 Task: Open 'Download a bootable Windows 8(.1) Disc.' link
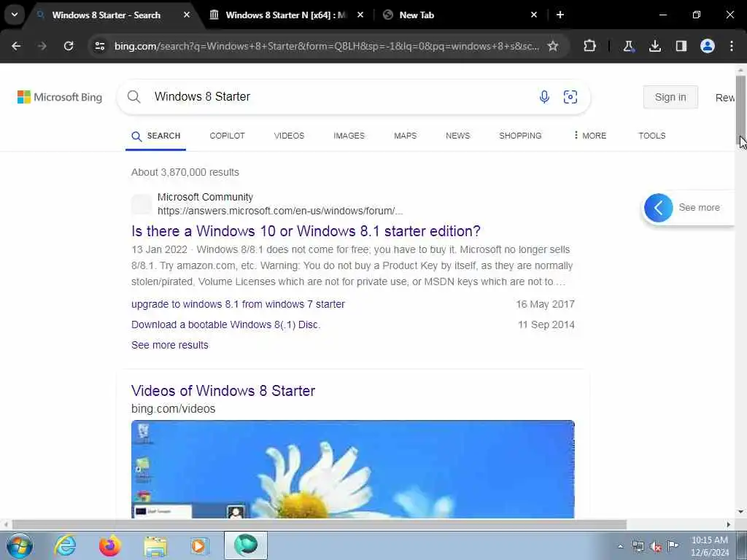(x=226, y=324)
